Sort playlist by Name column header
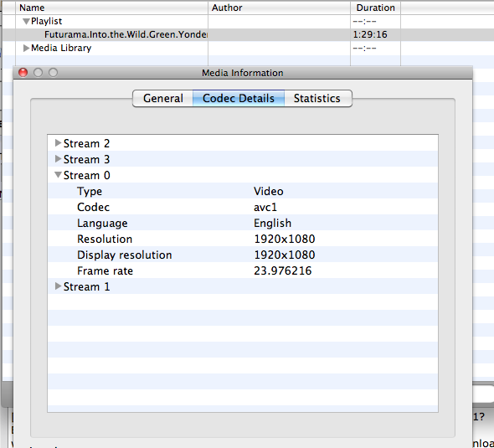 tap(111, 8)
